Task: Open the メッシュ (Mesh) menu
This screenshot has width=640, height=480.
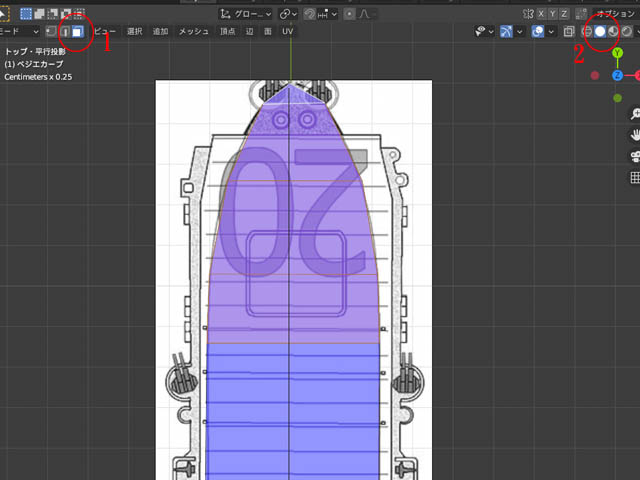Action: [194, 31]
